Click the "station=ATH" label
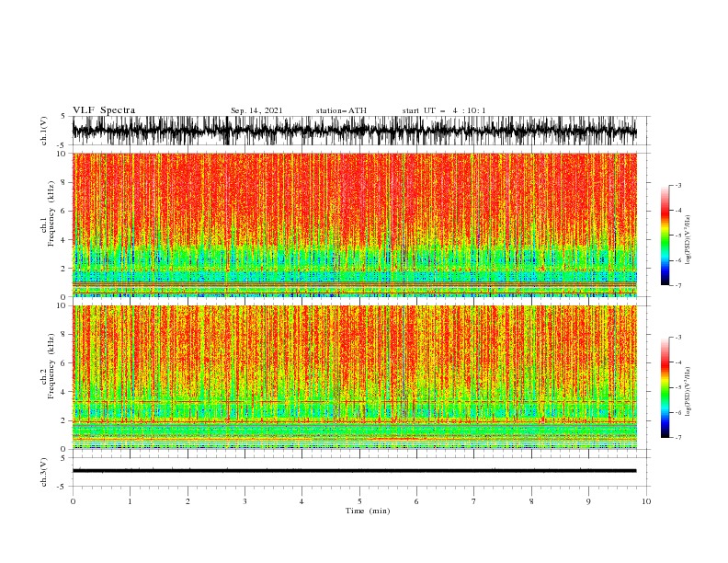Viewport: 728px width, 563px height. pos(341,110)
